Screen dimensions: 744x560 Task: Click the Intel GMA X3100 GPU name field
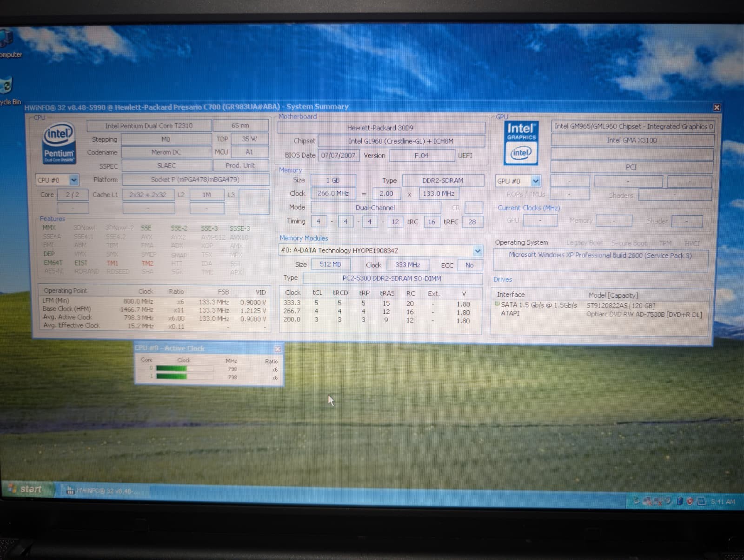631,140
